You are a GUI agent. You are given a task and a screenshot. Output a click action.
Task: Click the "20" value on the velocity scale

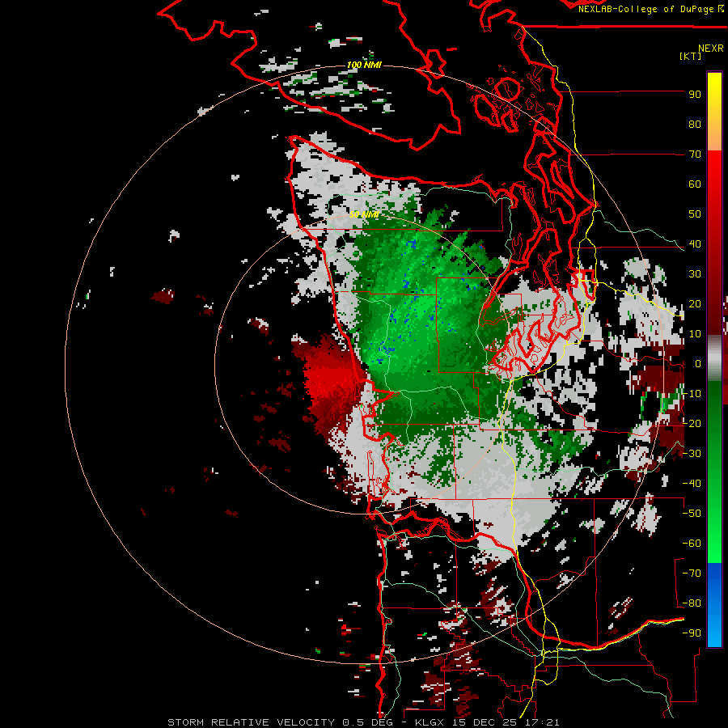pos(695,304)
